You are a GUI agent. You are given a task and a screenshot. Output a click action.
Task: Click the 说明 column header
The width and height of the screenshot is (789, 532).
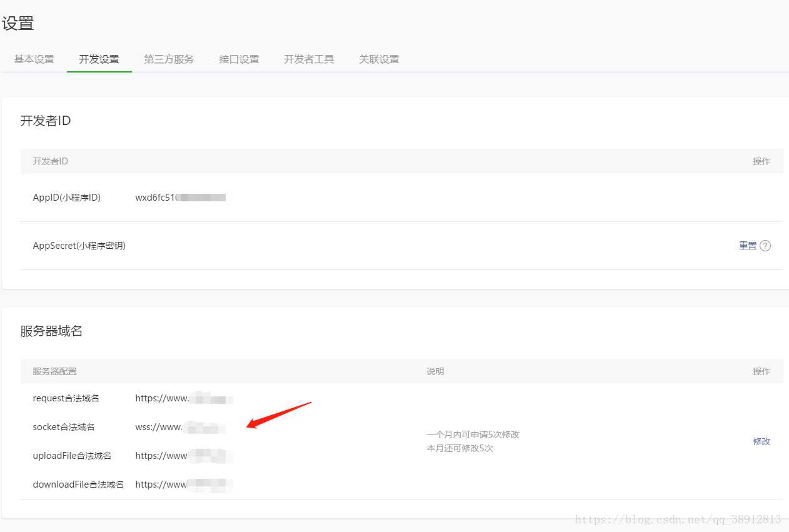[x=435, y=371]
